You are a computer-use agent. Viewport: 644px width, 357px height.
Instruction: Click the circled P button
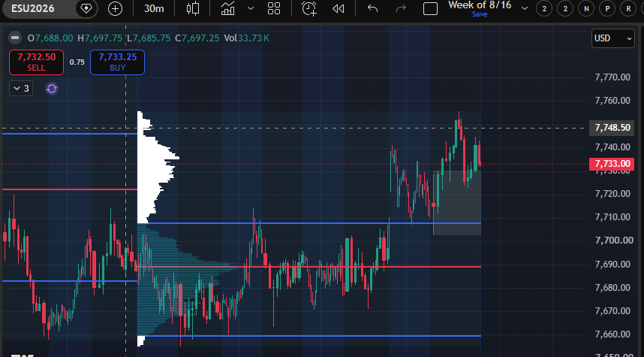(607, 8)
